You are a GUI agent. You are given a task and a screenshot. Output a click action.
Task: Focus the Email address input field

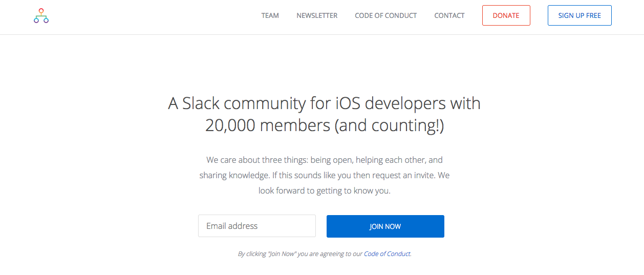[256, 226]
